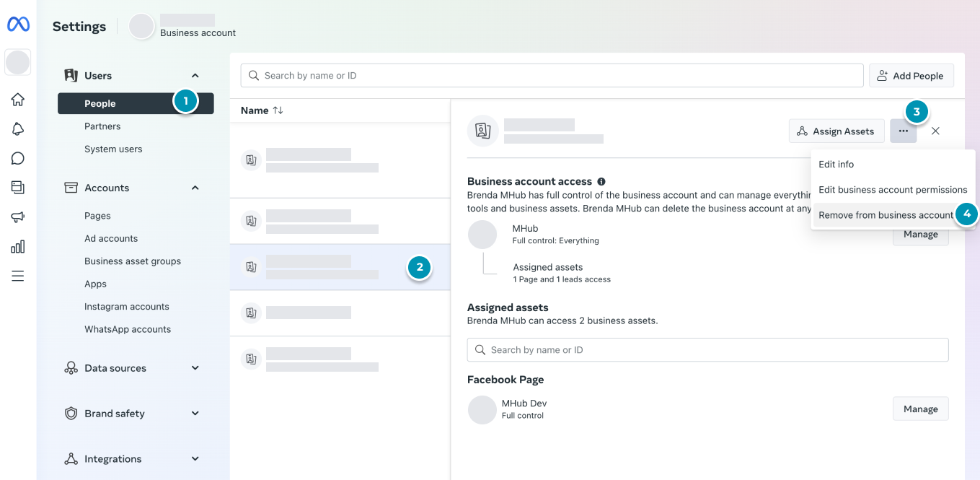This screenshot has height=480, width=980.
Task: Open Apps under Accounts
Action: tap(95, 284)
